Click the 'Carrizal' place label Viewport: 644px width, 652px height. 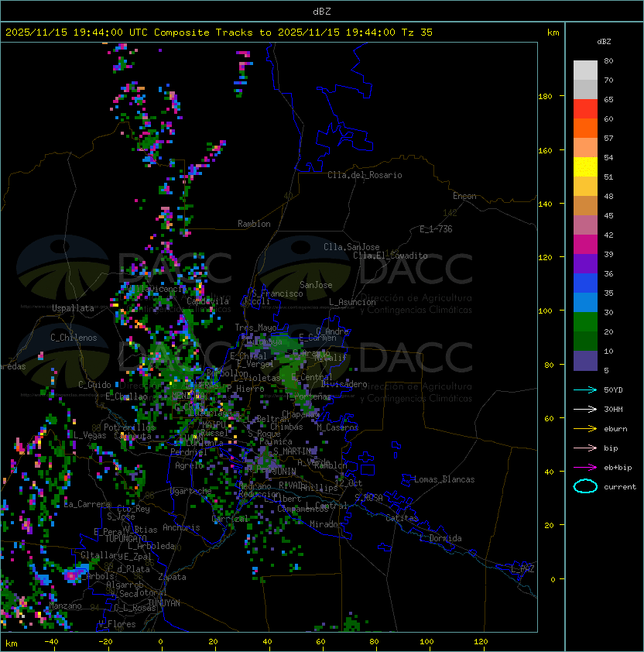[x=230, y=519]
